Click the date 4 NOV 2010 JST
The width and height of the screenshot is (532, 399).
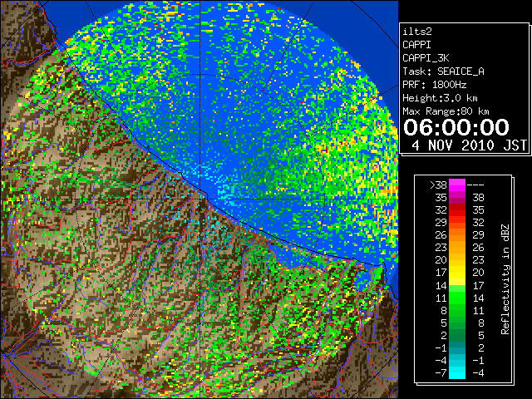click(469, 145)
